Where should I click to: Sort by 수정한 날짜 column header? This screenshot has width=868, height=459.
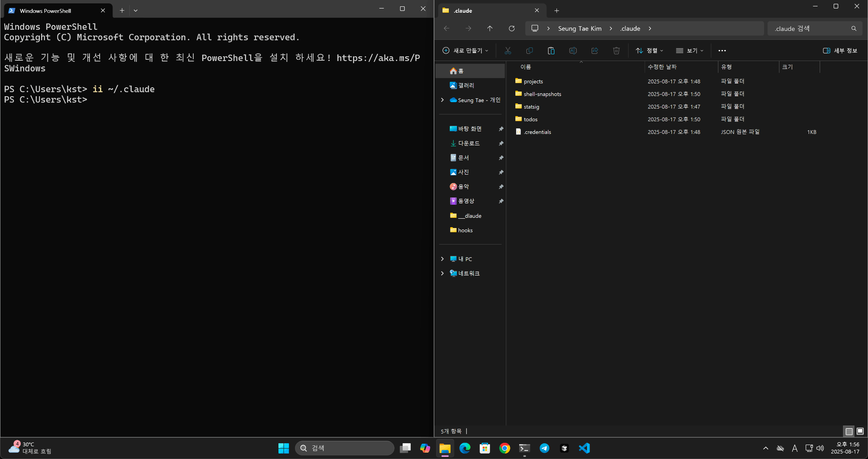click(681, 67)
